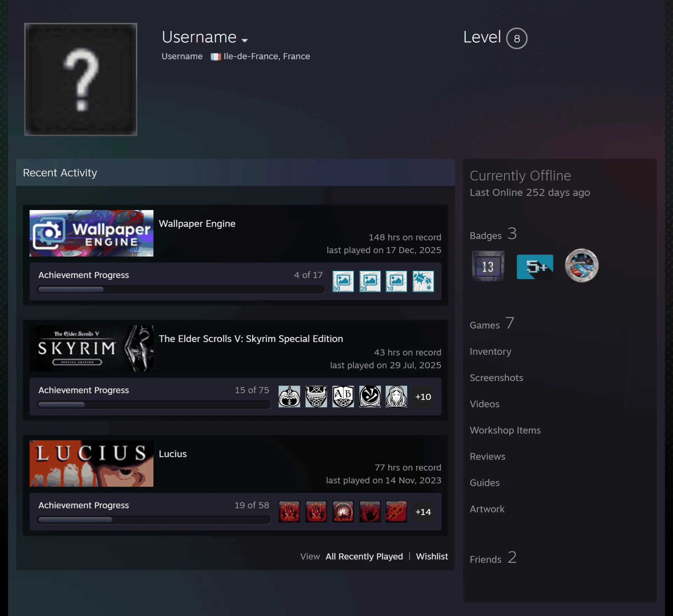The image size is (673, 616).
Task: Click Wallpaper Engine achievement icon numbered 50
Action: 343,281
